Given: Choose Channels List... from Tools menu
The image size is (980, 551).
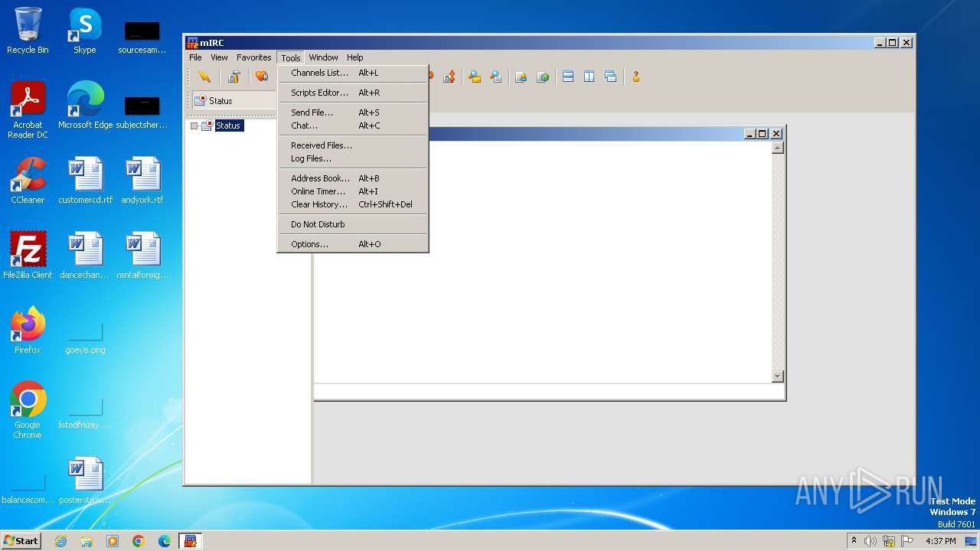Looking at the screenshot, I should pyautogui.click(x=352, y=73).
